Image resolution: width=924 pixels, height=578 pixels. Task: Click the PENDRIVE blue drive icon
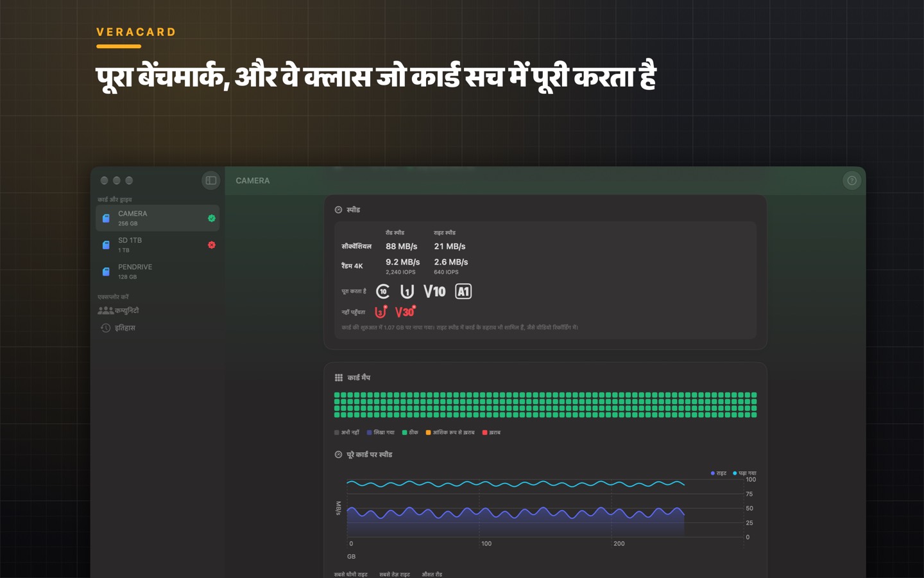pos(106,272)
